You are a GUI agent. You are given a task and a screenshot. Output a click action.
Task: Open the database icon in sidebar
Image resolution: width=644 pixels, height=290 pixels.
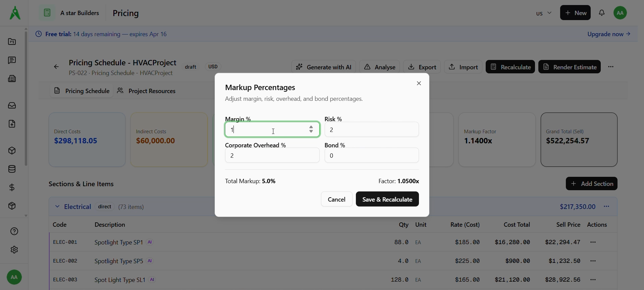point(12,169)
